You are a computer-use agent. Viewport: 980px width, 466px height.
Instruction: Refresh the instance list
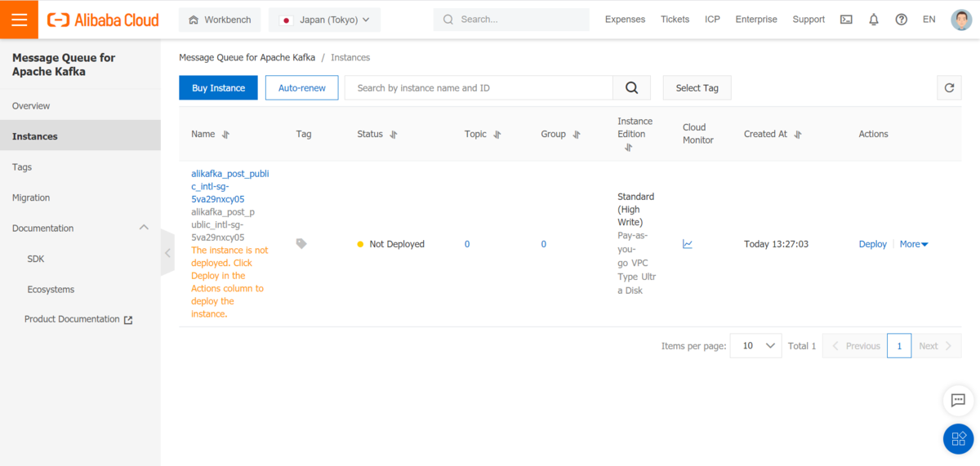coord(949,88)
